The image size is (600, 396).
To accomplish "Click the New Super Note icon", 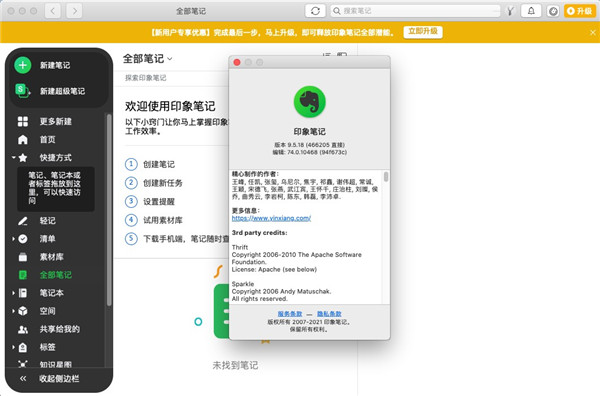I will 23,91.
